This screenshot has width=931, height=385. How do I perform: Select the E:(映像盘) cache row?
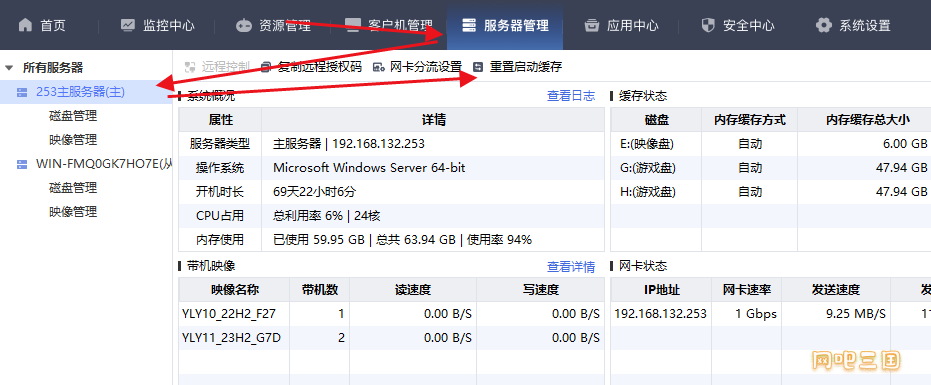[x=771, y=144]
